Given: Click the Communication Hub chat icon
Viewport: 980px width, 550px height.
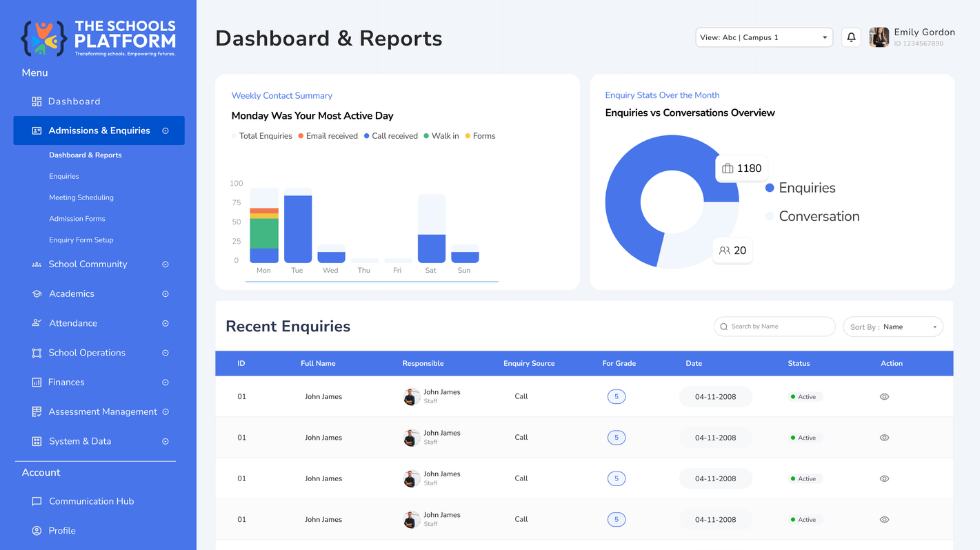Looking at the screenshot, I should coord(37,501).
